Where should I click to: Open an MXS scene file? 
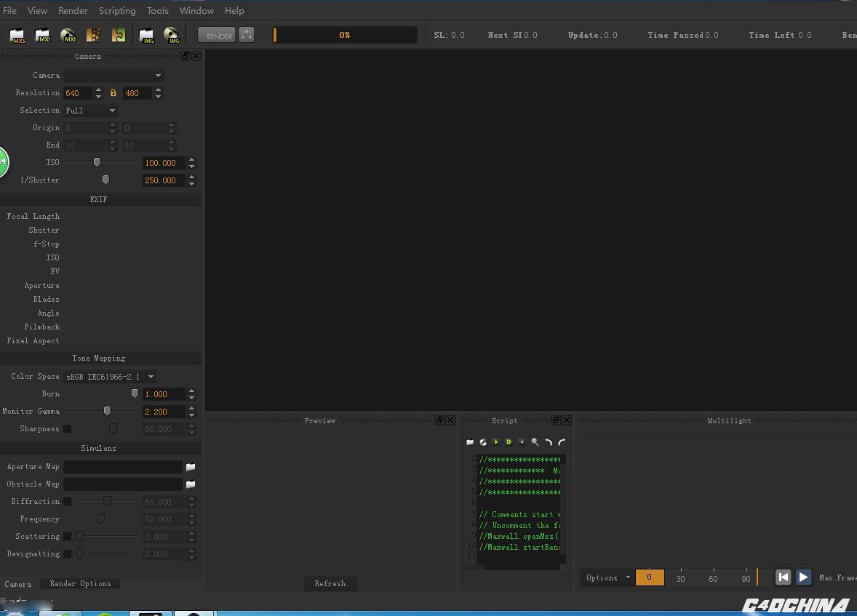17,36
